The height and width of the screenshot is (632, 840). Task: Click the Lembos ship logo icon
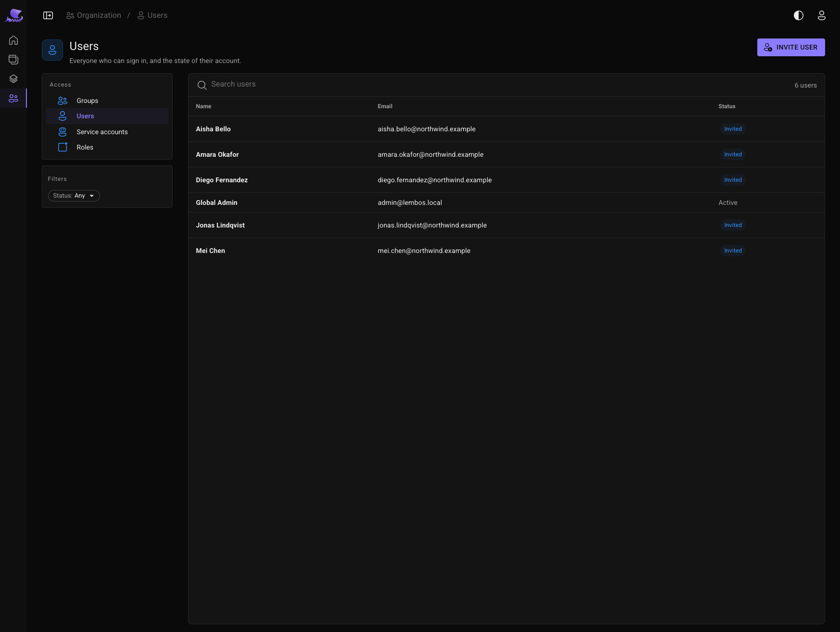coord(14,15)
